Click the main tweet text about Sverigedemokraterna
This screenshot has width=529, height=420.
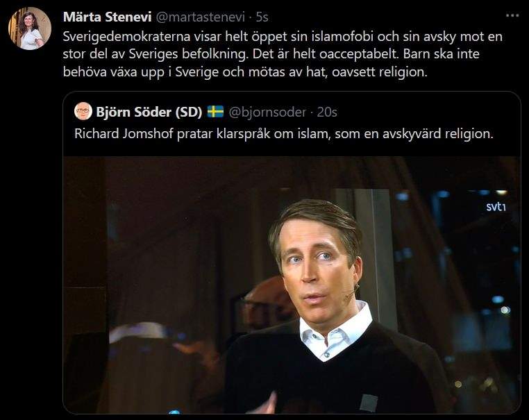(x=283, y=54)
